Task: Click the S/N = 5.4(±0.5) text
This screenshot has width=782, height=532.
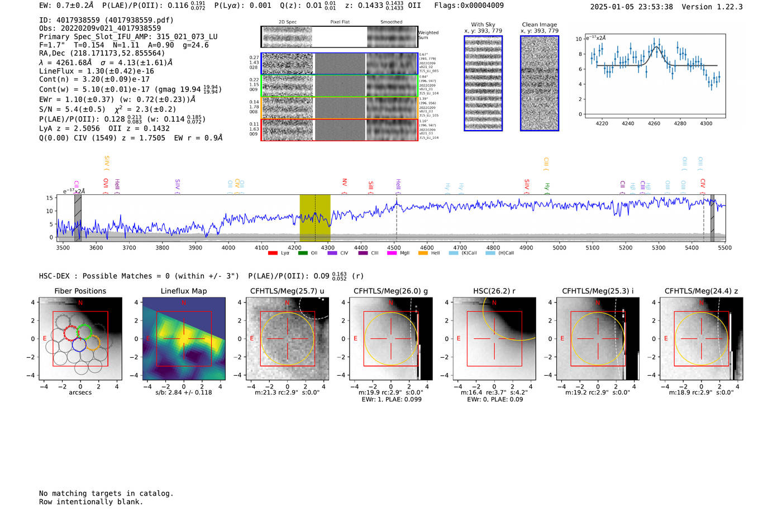Action: pos(72,109)
